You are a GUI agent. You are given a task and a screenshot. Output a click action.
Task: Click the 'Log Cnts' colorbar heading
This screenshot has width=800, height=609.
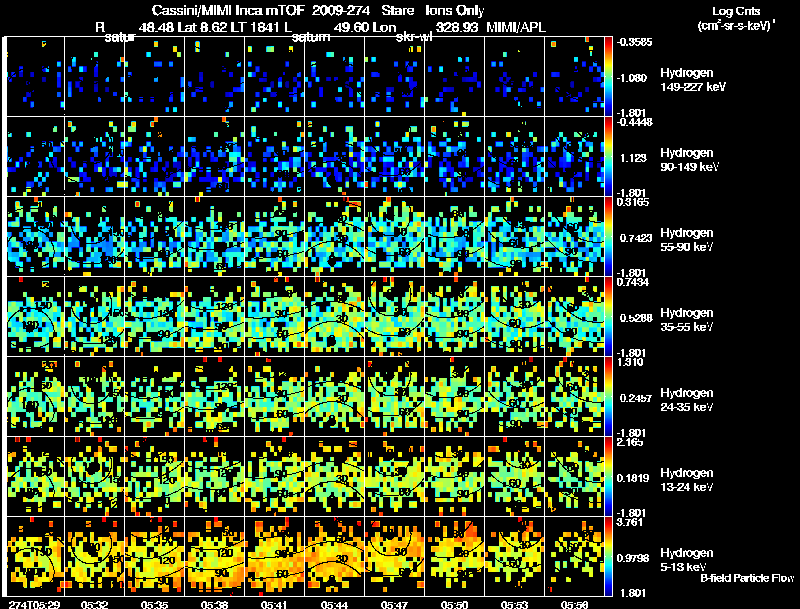coord(735,11)
